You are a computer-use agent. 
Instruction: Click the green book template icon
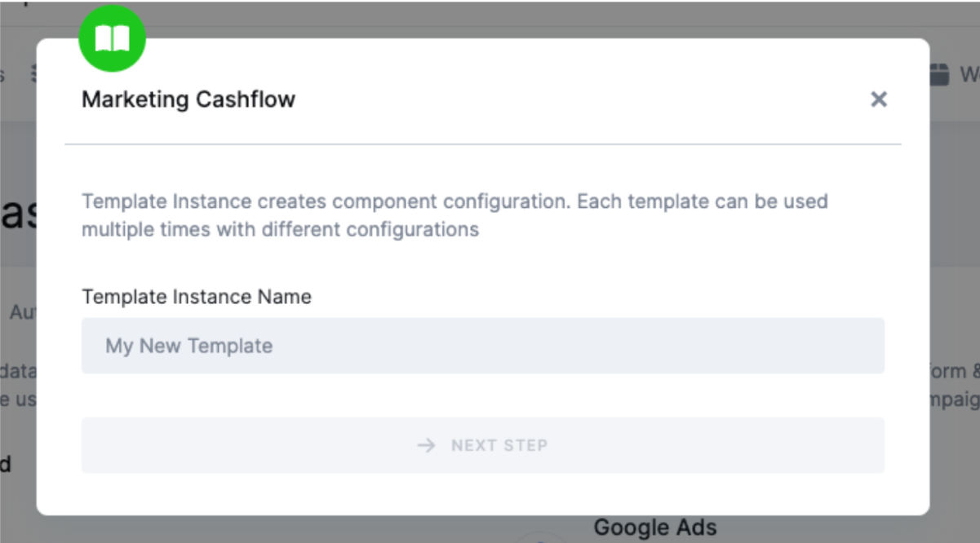click(112, 38)
